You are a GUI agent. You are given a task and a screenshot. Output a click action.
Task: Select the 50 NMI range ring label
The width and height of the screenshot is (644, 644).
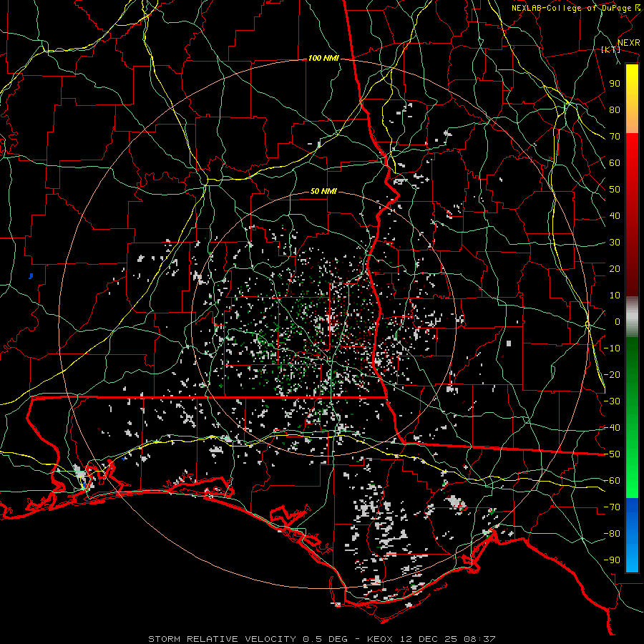(x=323, y=191)
